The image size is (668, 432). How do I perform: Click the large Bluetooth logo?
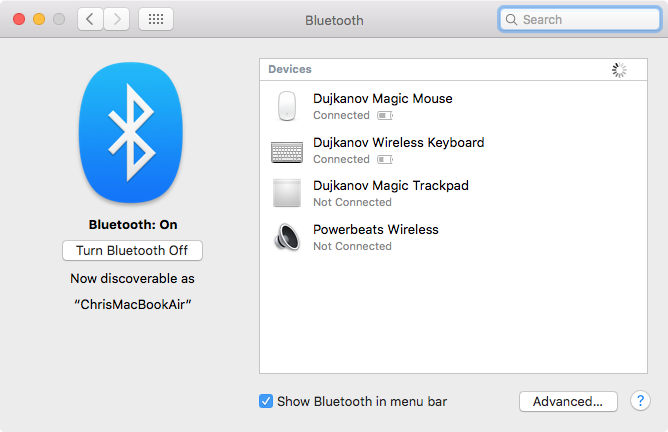[131, 132]
